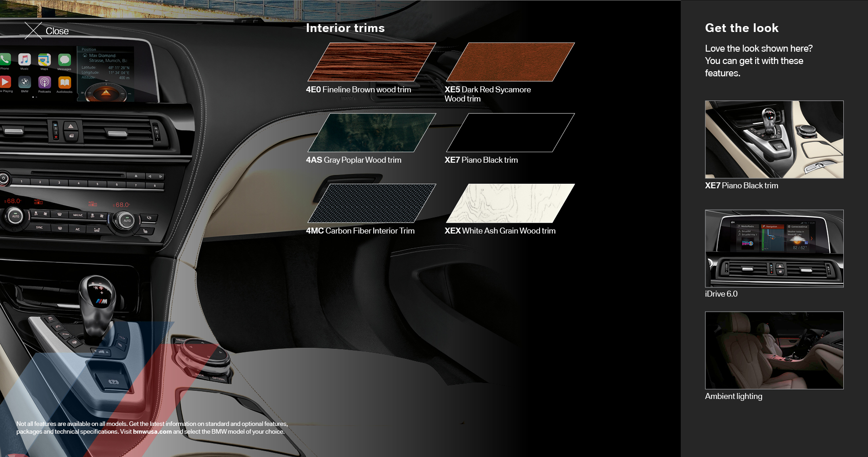Tap the Music app icon on car display

pyautogui.click(x=25, y=59)
